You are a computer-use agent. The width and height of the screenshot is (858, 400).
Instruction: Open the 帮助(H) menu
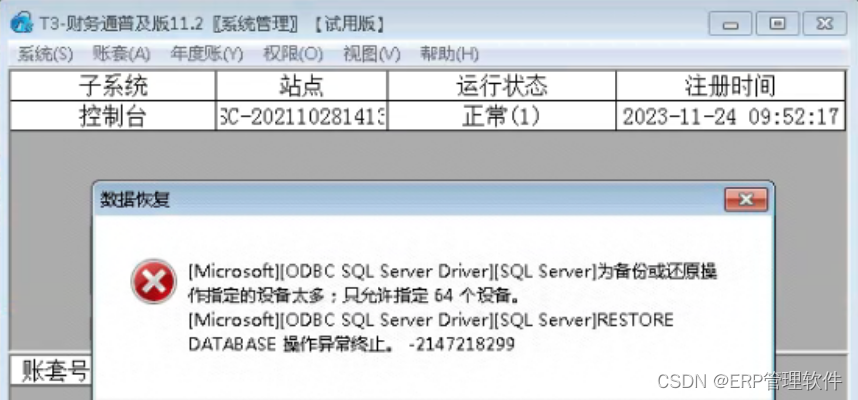click(x=449, y=54)
